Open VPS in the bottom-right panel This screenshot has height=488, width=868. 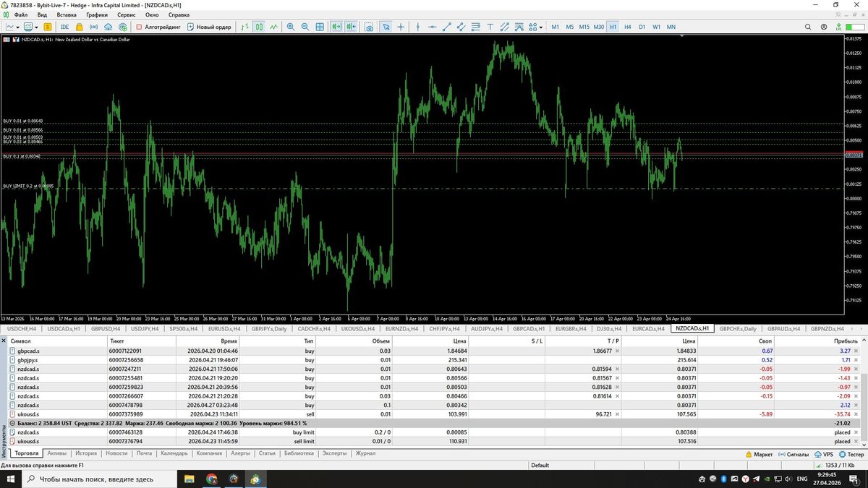[823, 454]
